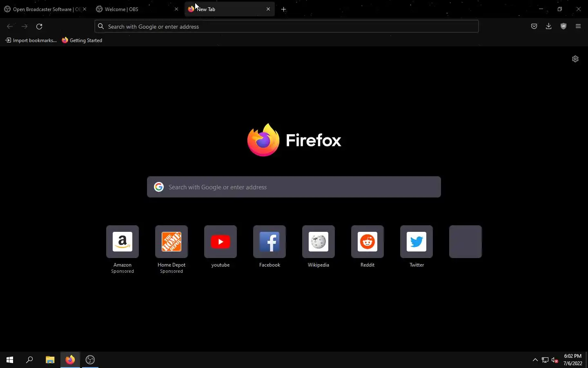Open a new tab with plus button
Image resolution: width=588 pixels, height=368 pixels.
pyautogui.click(x=284, y=9)
